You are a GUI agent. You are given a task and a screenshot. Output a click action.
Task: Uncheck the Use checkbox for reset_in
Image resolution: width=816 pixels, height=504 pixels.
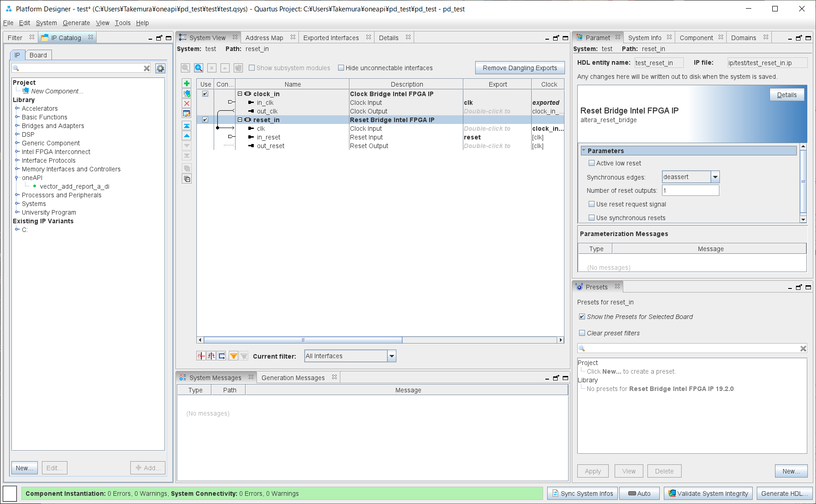(x=205, y=120)
